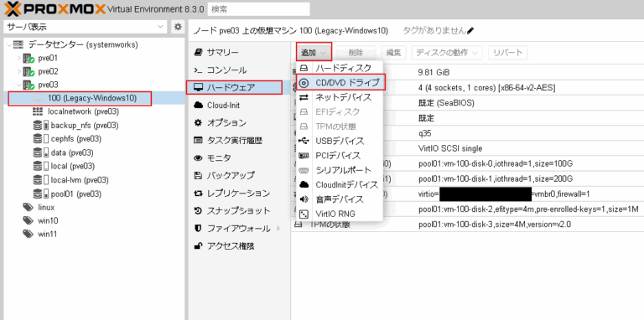Expand the pve02 node

pyautogui.click(x=19, y=71)
